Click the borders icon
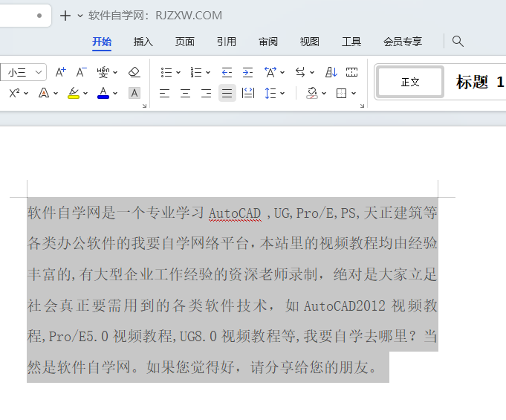Viewport: 506px width, 420px height. click(341, 94)
